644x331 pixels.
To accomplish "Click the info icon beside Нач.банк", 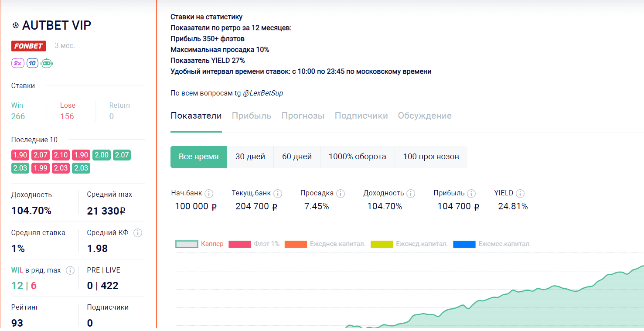I will pos(209,193).
